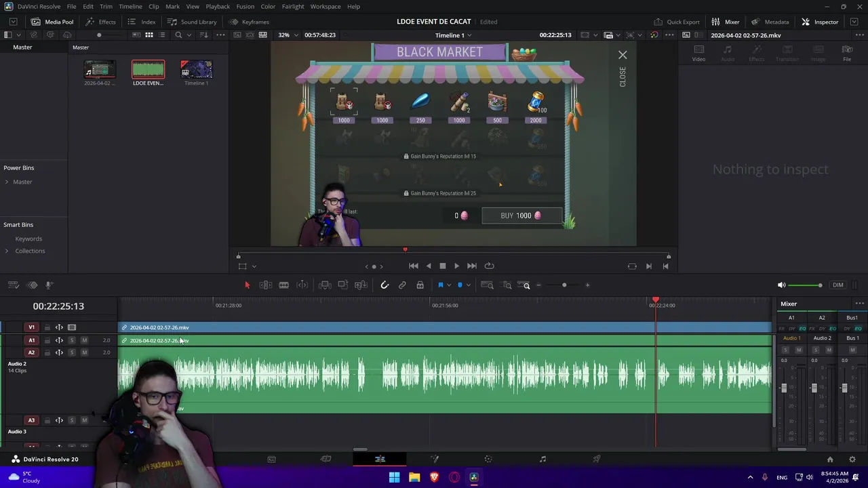Viewport: 868px width, 488px height.
Task: Switch to the Fairlight page music note icon
Action: (542, 459)
